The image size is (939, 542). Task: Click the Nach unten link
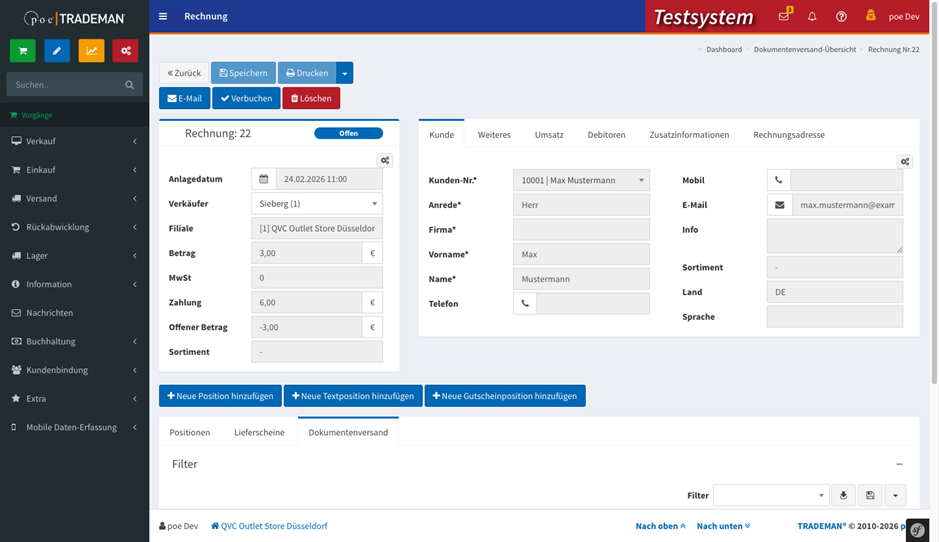[723, 526]
